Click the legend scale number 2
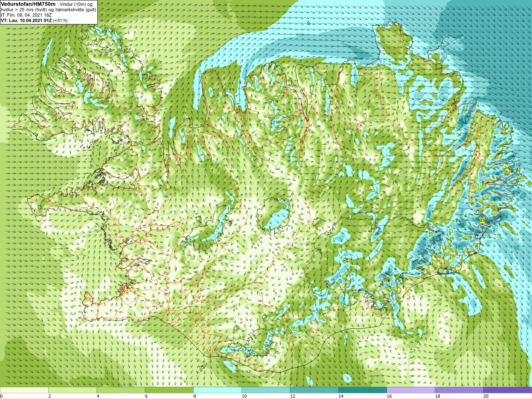The image size is (532, 399). (x=49, y=396)
